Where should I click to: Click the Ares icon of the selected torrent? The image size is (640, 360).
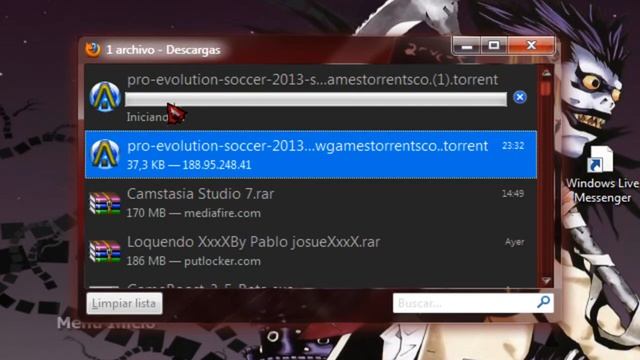(105, 154)
